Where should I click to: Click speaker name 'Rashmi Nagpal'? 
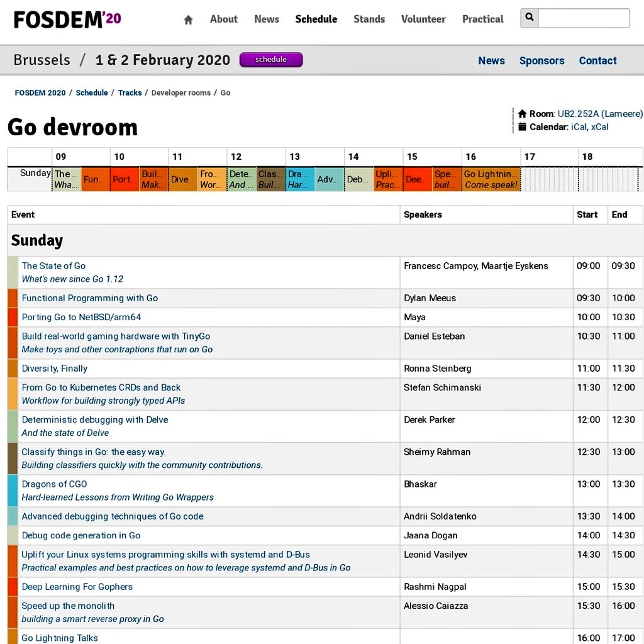pos(435,587)
